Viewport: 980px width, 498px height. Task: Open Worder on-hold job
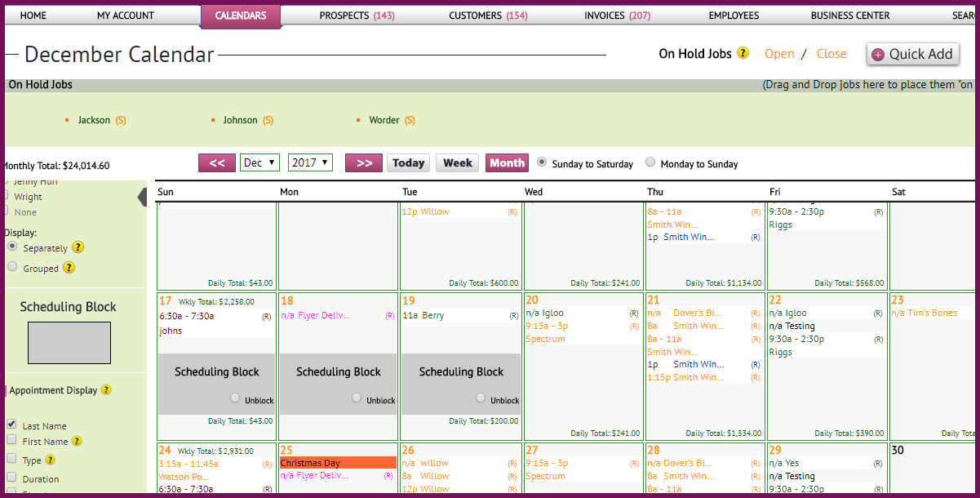click(x=384, y=120)
